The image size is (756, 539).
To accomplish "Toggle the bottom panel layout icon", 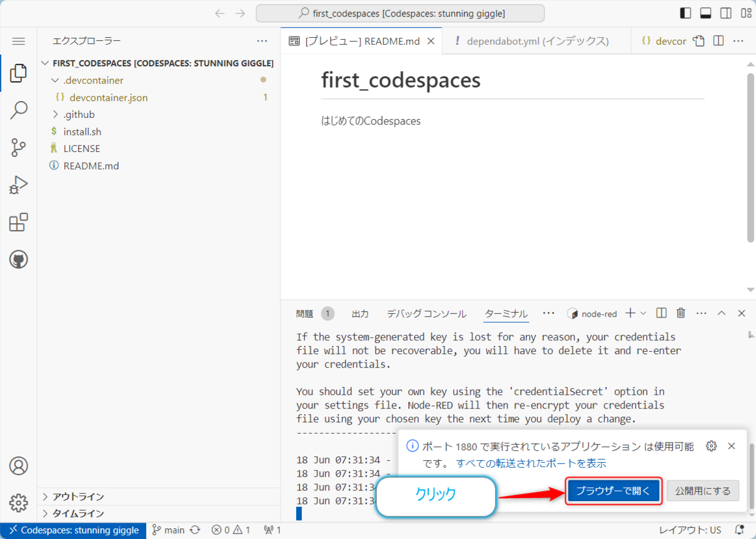I will (706, 13).
